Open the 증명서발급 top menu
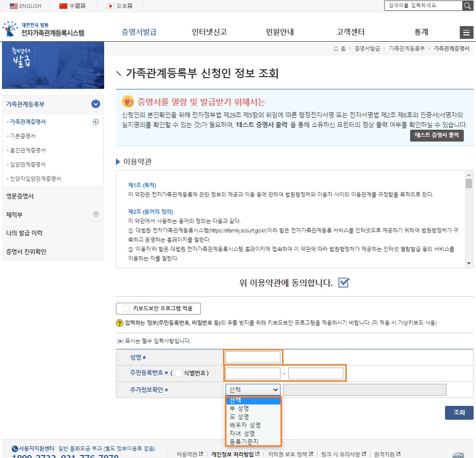This screenshot has width=476, height=458. click(x=139, y=32)
